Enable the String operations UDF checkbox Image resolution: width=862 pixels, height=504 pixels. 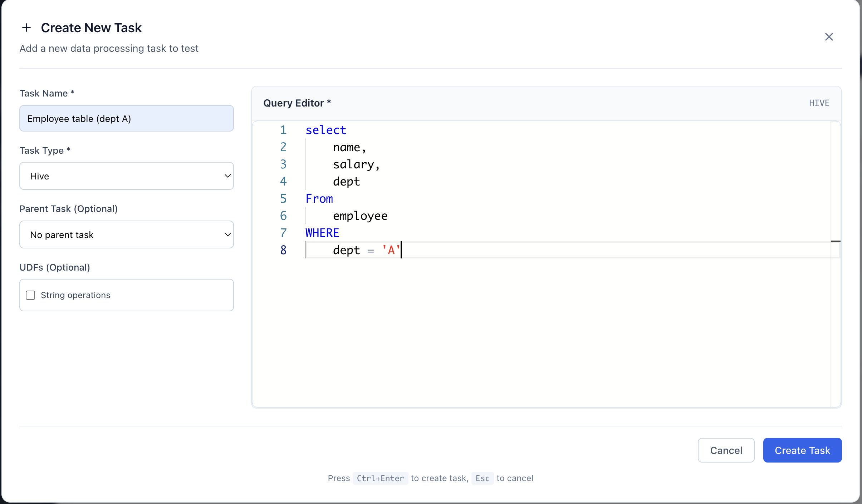click(x=30, y=295)
